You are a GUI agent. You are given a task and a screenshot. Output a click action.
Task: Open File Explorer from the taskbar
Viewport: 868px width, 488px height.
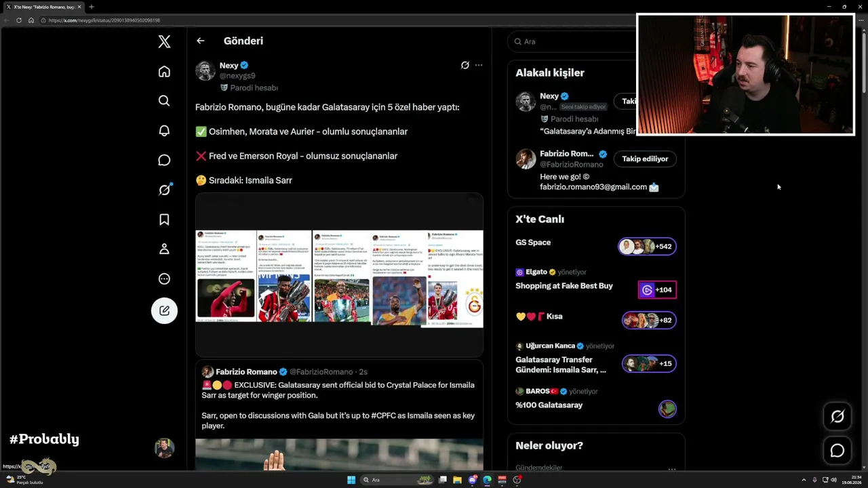pyautogui.click(x=458, y=480)
